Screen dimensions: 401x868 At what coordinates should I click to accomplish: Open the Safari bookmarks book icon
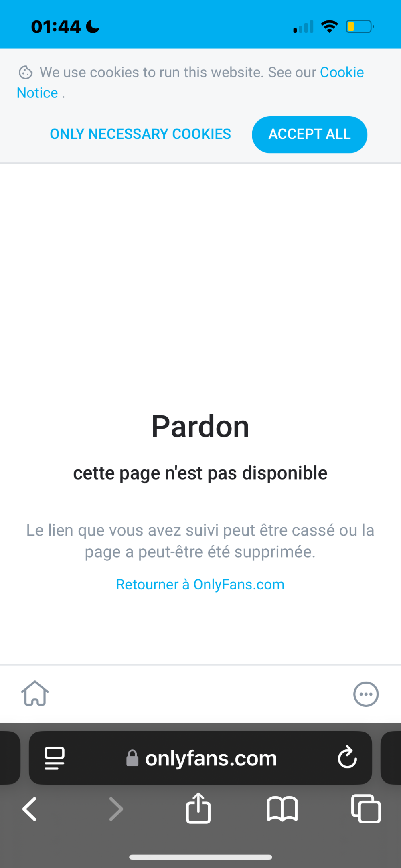pyautogui.click(x=282, y=809)
